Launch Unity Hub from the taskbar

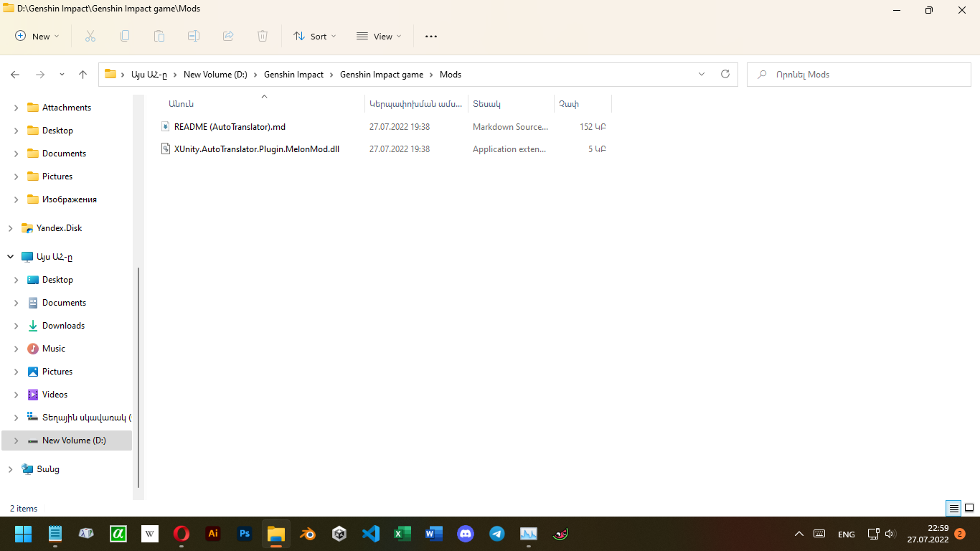(x=339, y=534)
